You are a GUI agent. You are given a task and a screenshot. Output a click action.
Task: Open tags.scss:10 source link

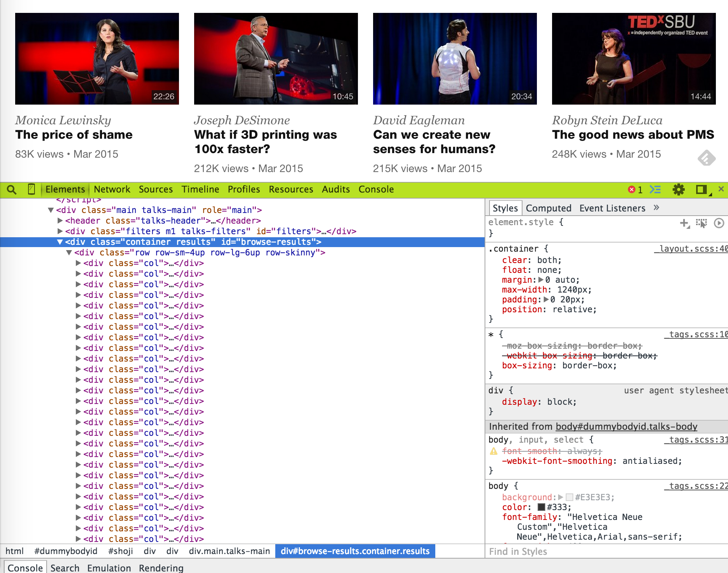coord(696,334)
